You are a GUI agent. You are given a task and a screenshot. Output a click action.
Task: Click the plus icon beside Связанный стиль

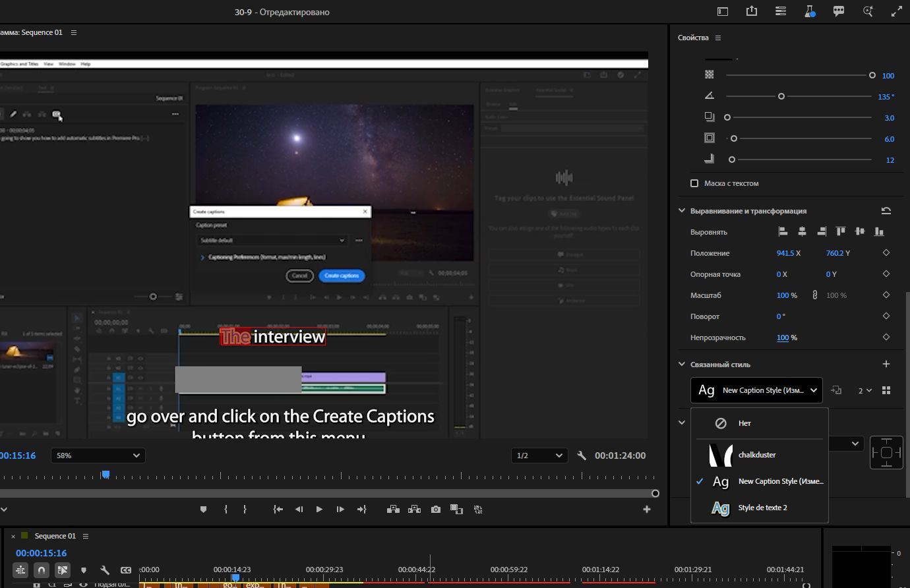tap(886, 364)
